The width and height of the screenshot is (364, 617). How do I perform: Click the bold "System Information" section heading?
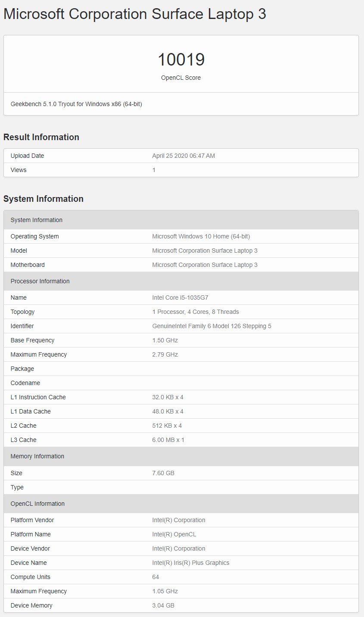pos(44,199)
